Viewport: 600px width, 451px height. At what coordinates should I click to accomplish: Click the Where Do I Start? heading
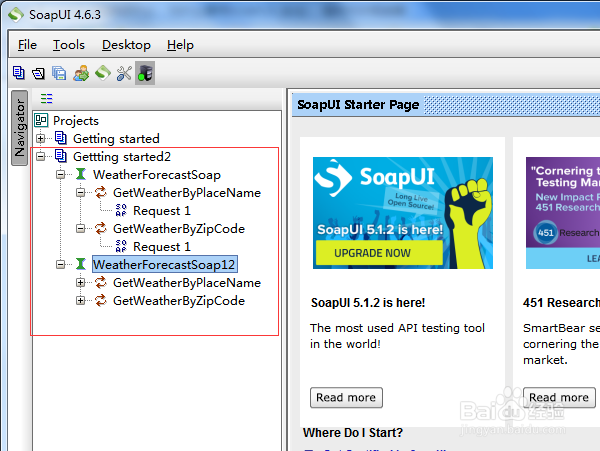coord(353,433)
